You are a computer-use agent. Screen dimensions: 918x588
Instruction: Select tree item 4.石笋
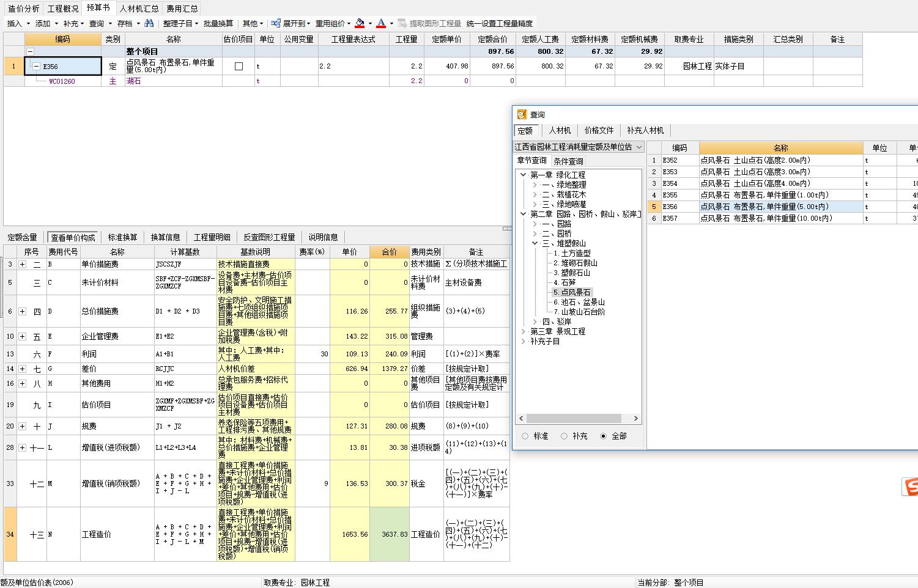click(x=564, y=282)
